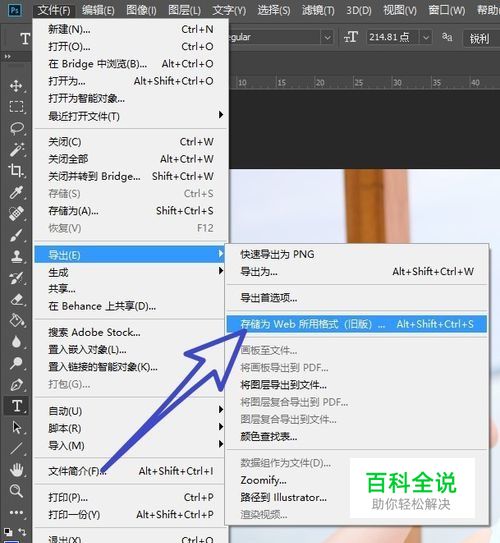Click the font size field 214.81 点

point(393,37)
